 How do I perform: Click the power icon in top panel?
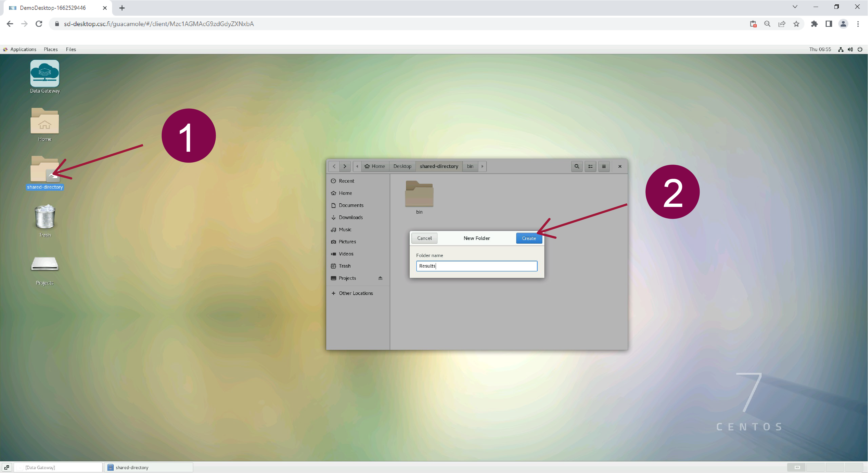860,50
